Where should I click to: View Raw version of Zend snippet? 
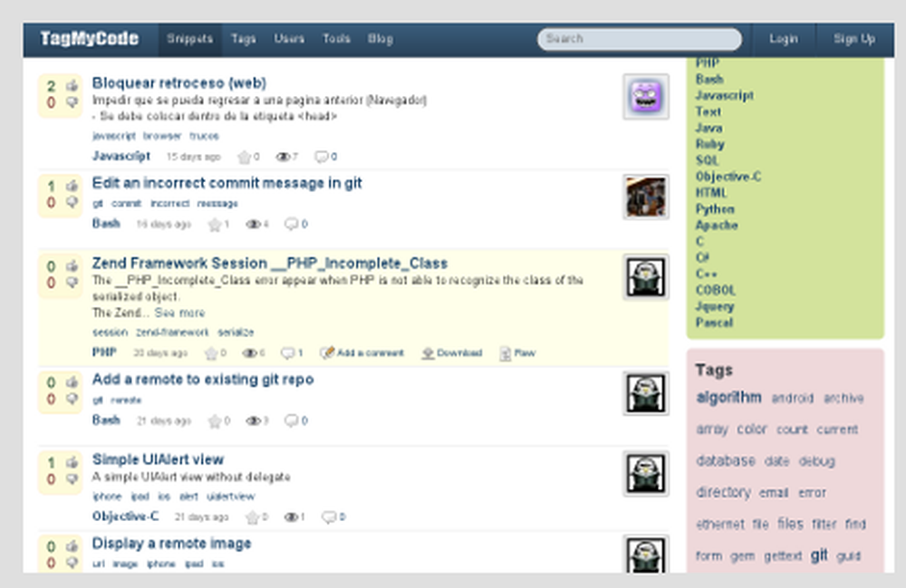517,353
